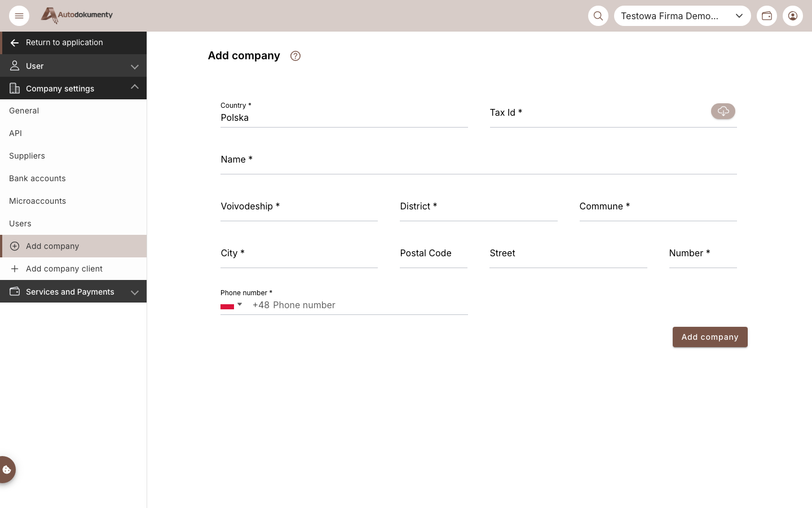Select Add company client in the sidebar
This screenshot has width=812, height=508.
click(73, 269)
